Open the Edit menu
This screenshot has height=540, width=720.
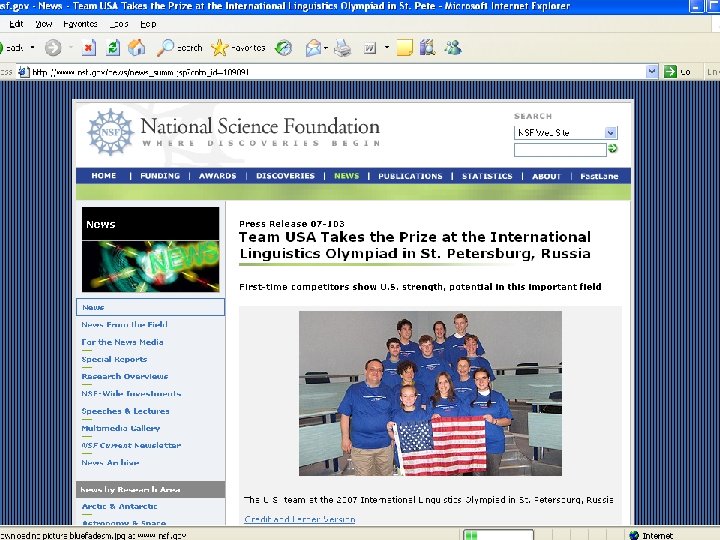click(x=16, y=24)
